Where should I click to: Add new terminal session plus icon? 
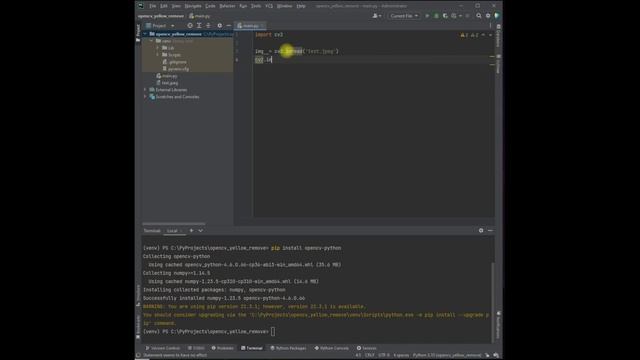pos(191,231)
